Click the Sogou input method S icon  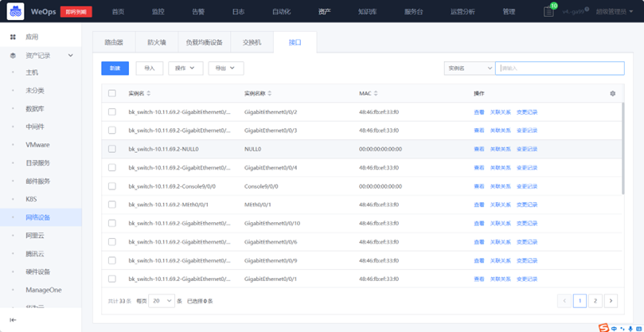coord(603,328)
